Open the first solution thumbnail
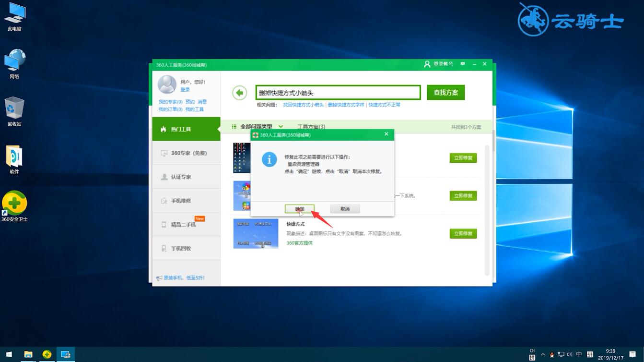The width and height of the screenshot is (644, 362). point(242,158)
